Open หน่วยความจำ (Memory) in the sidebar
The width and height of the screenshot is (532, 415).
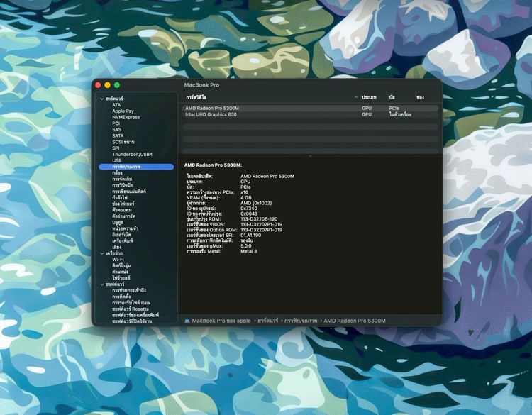[125, 228]
